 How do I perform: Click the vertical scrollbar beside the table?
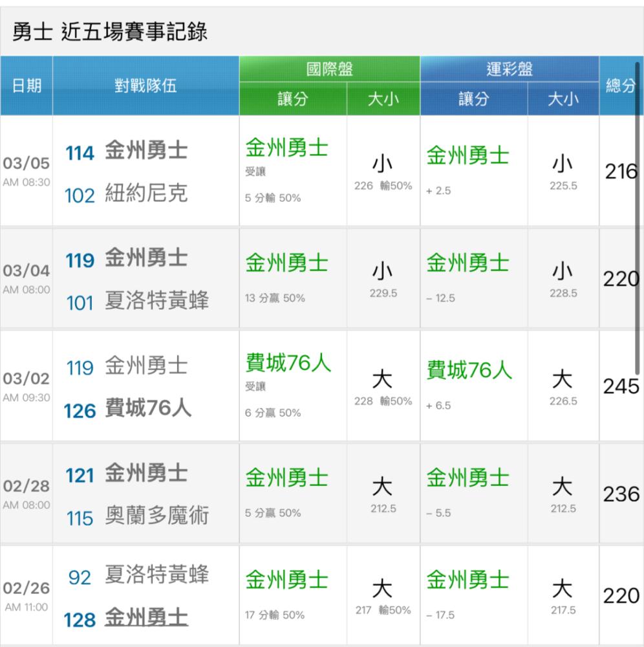pyautogui.click(x=638, y=219)
